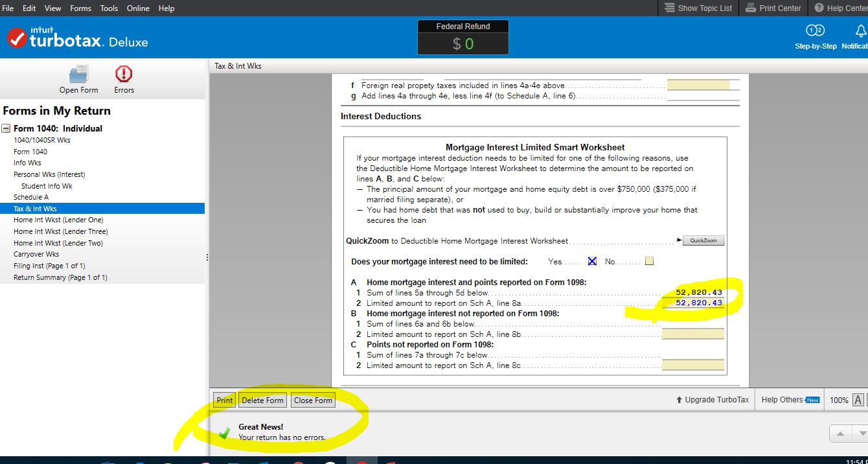The width and height of the screenshot is (868, 464).
Task: Open the Errors icon in sidebar
Action: [x=124, y=74]
